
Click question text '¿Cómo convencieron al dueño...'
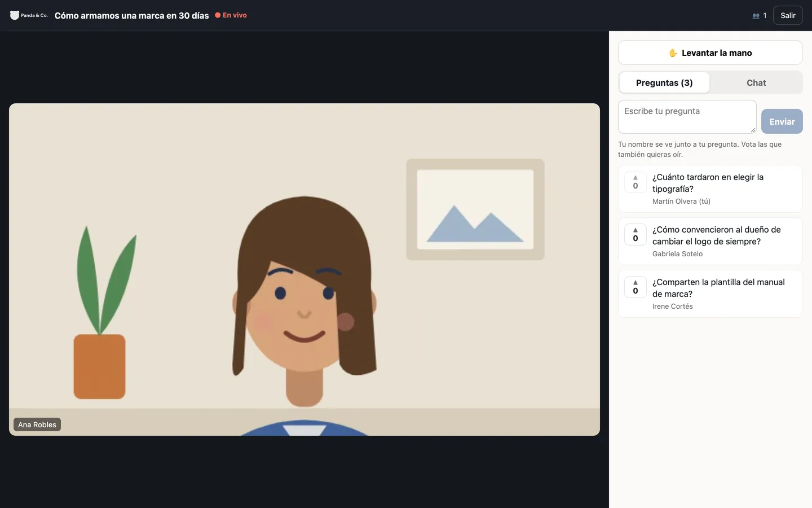pyautogui.click(x=716, y=235)
